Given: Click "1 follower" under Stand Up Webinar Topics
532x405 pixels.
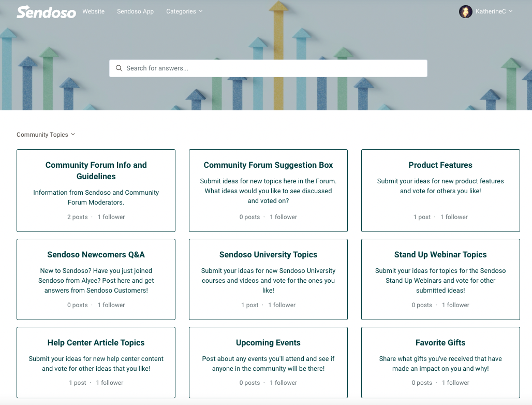Looking at the screenshot, I should 455,305.
